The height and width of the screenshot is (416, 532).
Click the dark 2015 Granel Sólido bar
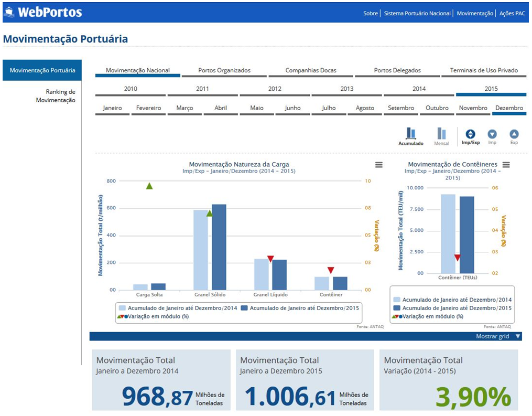pyautogui.click(x=219, y=247)
